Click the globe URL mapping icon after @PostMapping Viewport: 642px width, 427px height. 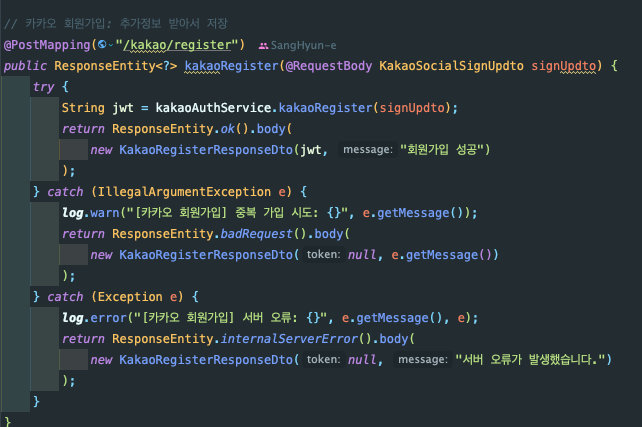pyautogui.click(x=102, y=44)
